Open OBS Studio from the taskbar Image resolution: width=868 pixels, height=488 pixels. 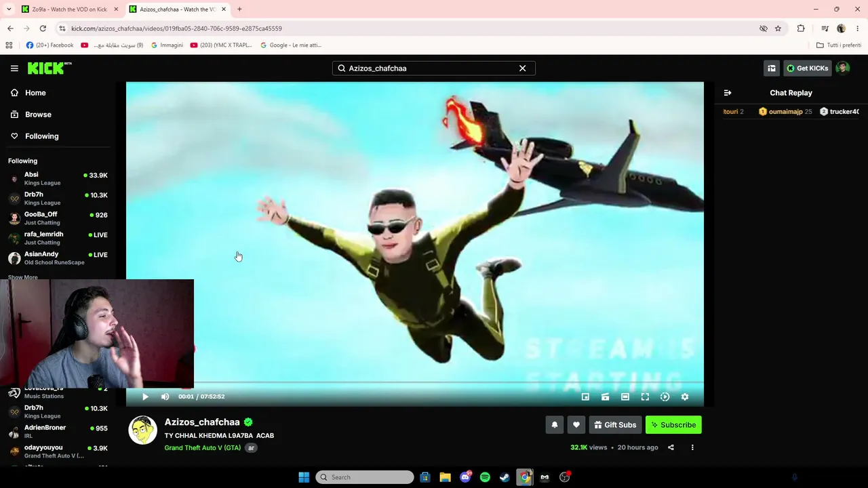564,477
